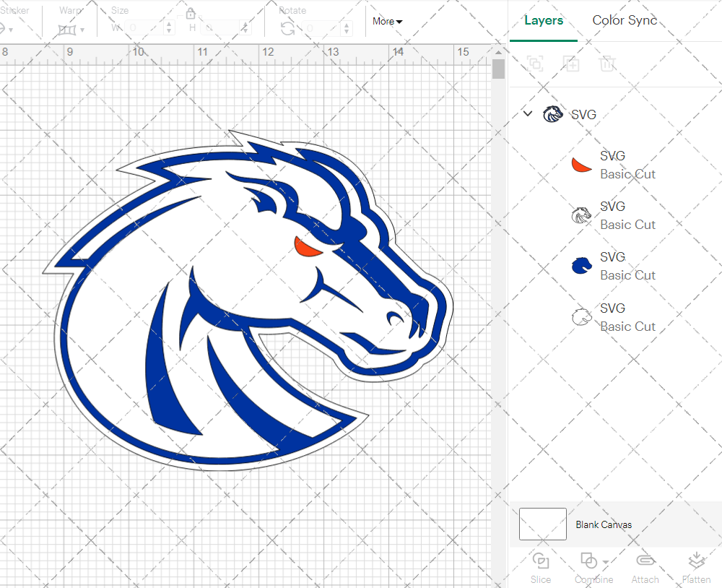The height and width of the screenshot is (588, 722).
Task: Click the Flatten tool icon
Action: [696, 561]
